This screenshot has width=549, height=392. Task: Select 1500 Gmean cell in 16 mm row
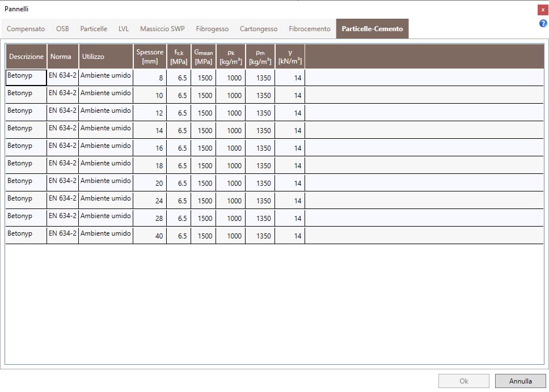pos(204,148)
